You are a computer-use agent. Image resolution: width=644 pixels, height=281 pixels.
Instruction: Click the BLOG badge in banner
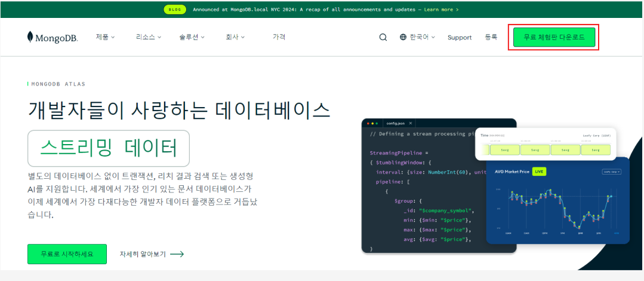coord(175,9)
